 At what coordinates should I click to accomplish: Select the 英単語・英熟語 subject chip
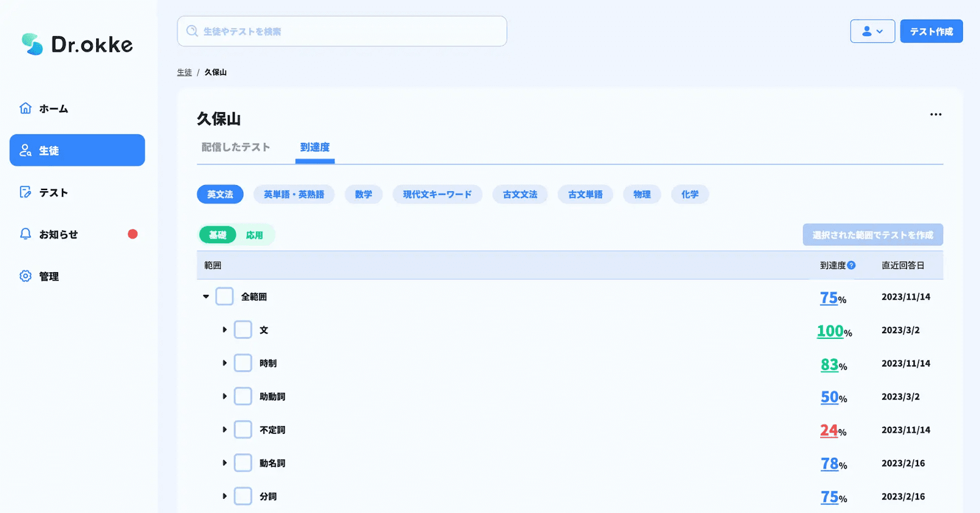pos(294,194)
